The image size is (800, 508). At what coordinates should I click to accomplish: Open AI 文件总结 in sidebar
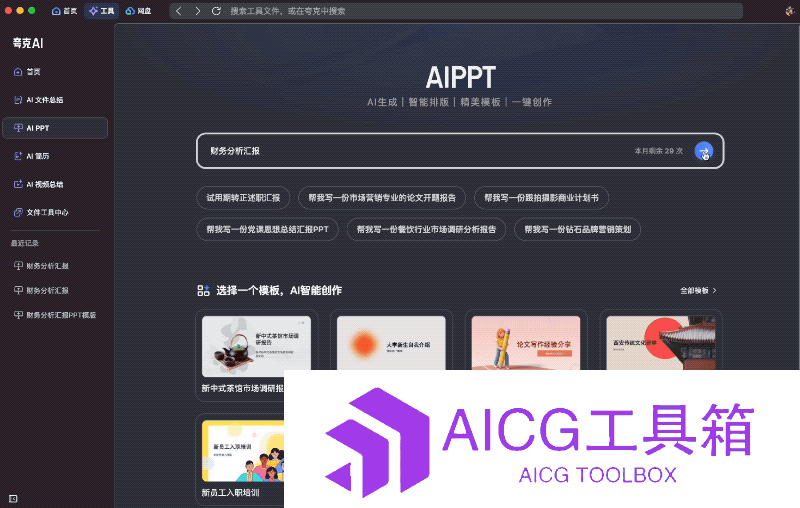point(55,100)
